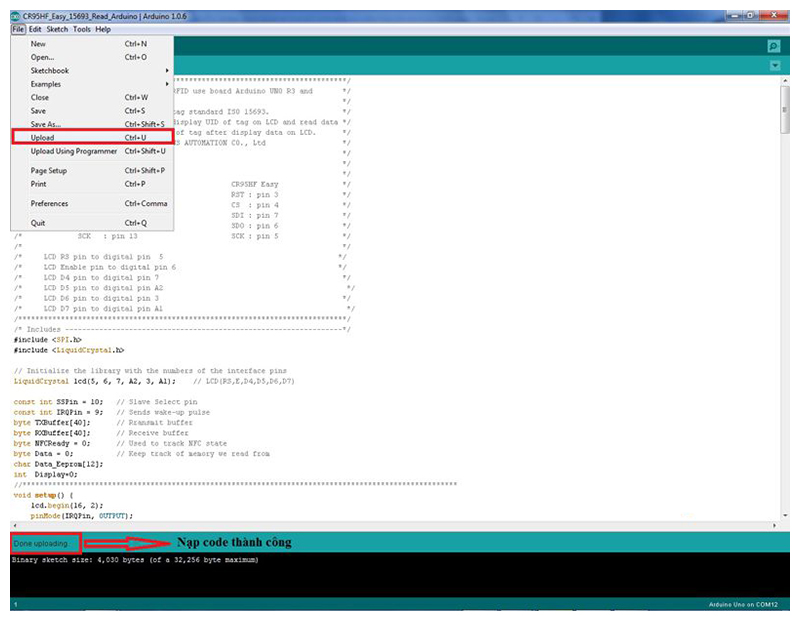Open the sketch tab dropdown arrow

coord(774,66)
